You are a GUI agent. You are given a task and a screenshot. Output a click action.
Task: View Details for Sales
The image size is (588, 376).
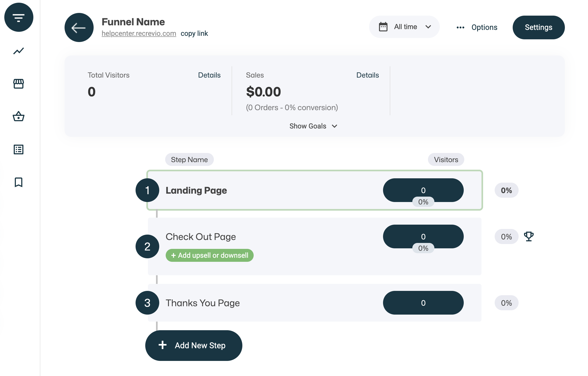[x=367, y=75]
